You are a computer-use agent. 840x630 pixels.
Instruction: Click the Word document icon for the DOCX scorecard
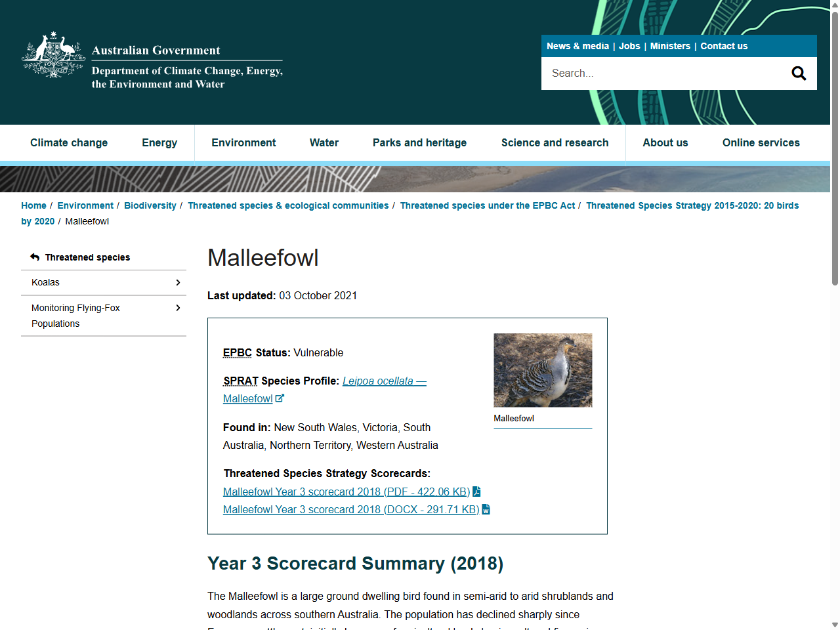coord(486,509)
